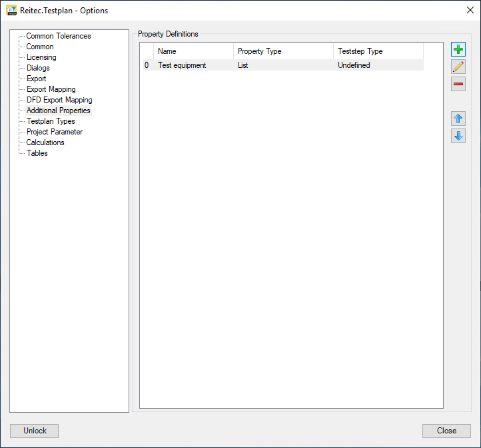Open the Dialogs options page
The image size is (481, 448).
click(x=38, y=68)
